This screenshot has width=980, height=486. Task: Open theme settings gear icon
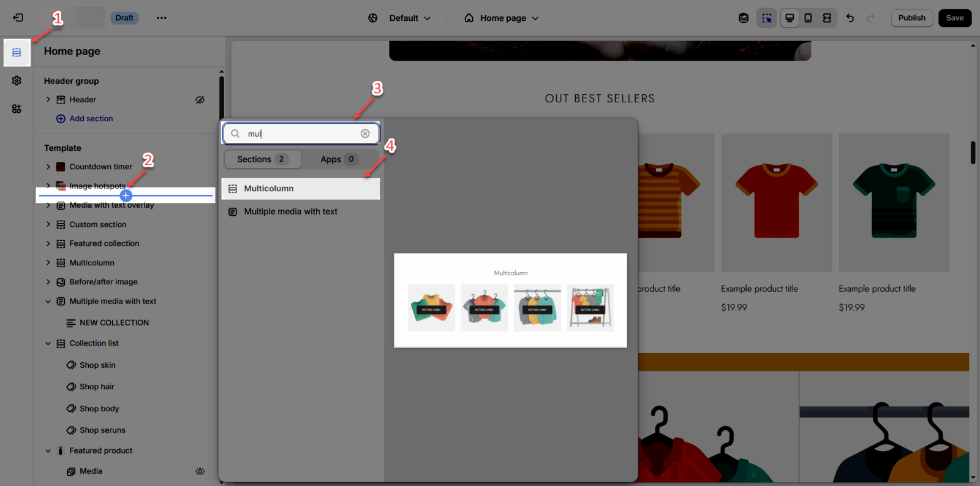tap(17, 81)
